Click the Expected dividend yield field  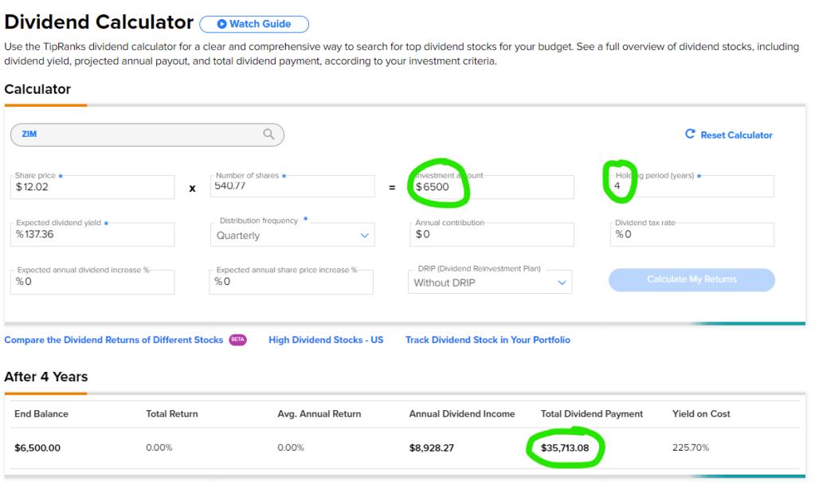coord(94,235)
